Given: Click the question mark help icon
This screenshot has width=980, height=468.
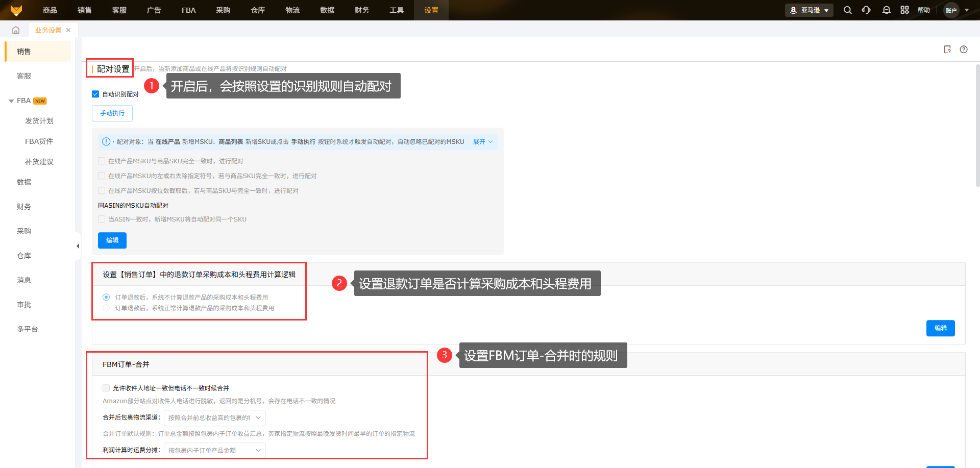Looking at the screenshot, I should point(964,50).
